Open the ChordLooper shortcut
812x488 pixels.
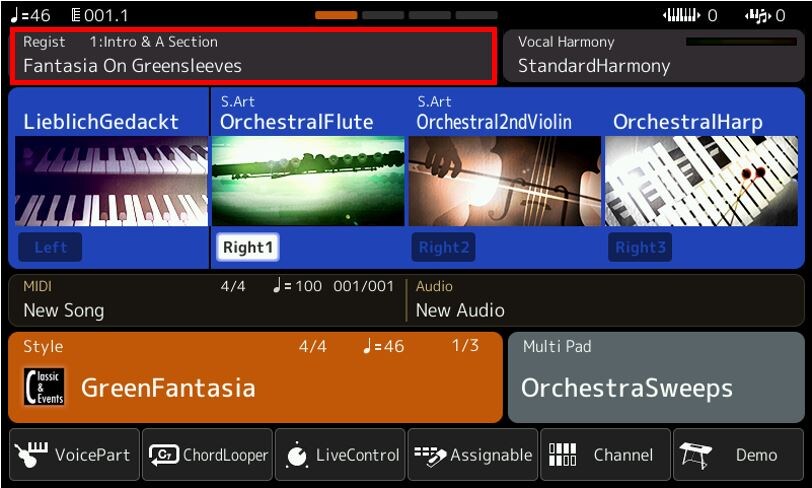164,455
